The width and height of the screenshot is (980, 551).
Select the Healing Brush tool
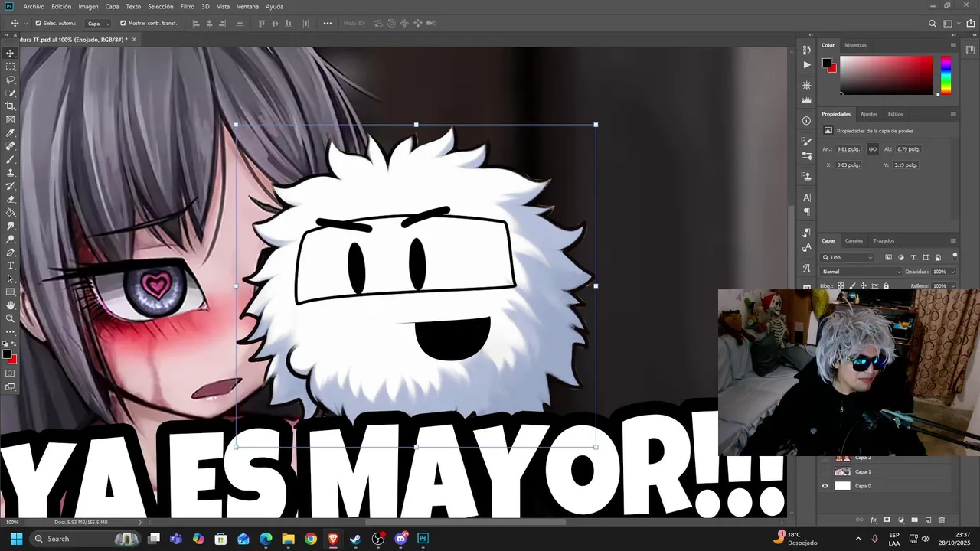10,146
